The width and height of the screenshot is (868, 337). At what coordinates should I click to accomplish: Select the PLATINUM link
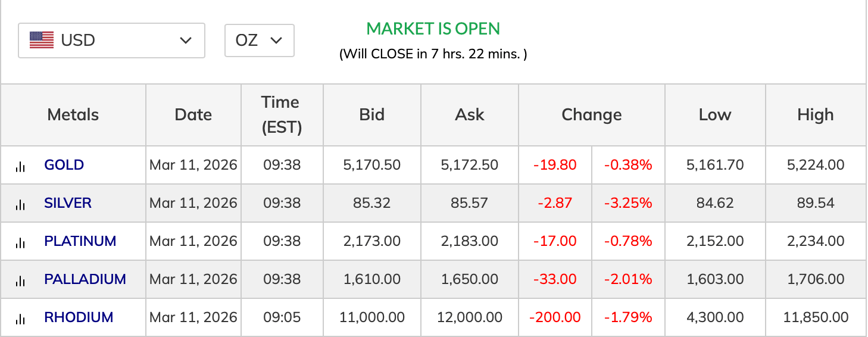(80, 241)
